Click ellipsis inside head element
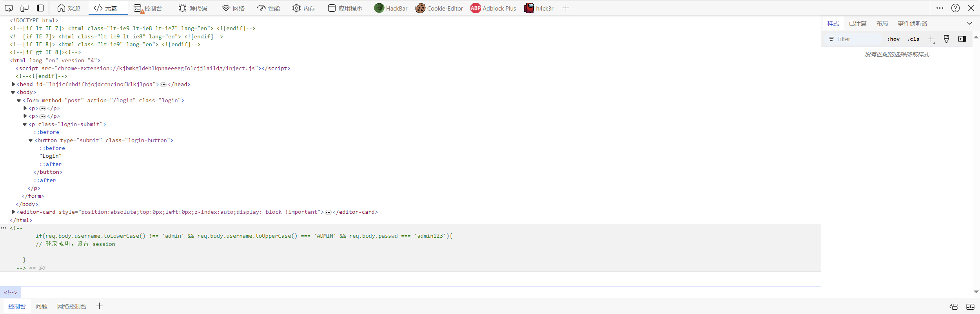 pyautogui.click(x=163, y=85)
